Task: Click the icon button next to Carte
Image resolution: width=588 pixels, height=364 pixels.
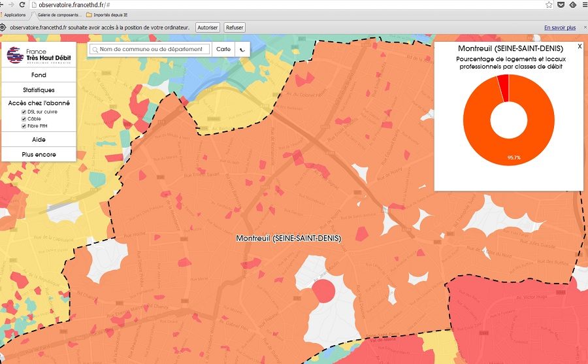Action: pyautogui.click(x=243, y=50)
